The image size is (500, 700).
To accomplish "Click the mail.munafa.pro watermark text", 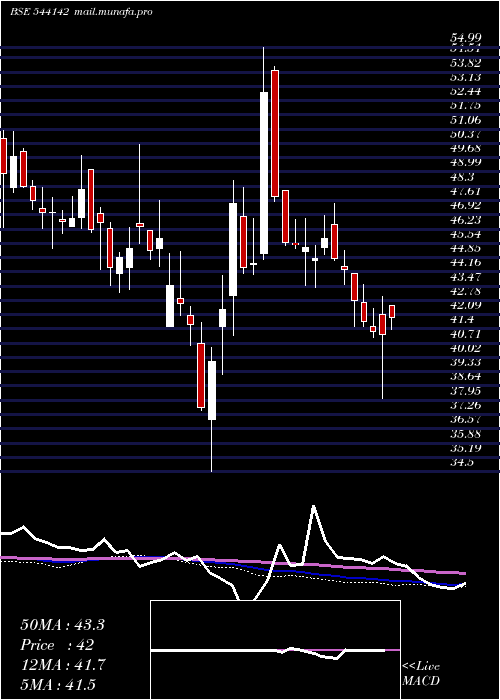I will pos(112,12).
